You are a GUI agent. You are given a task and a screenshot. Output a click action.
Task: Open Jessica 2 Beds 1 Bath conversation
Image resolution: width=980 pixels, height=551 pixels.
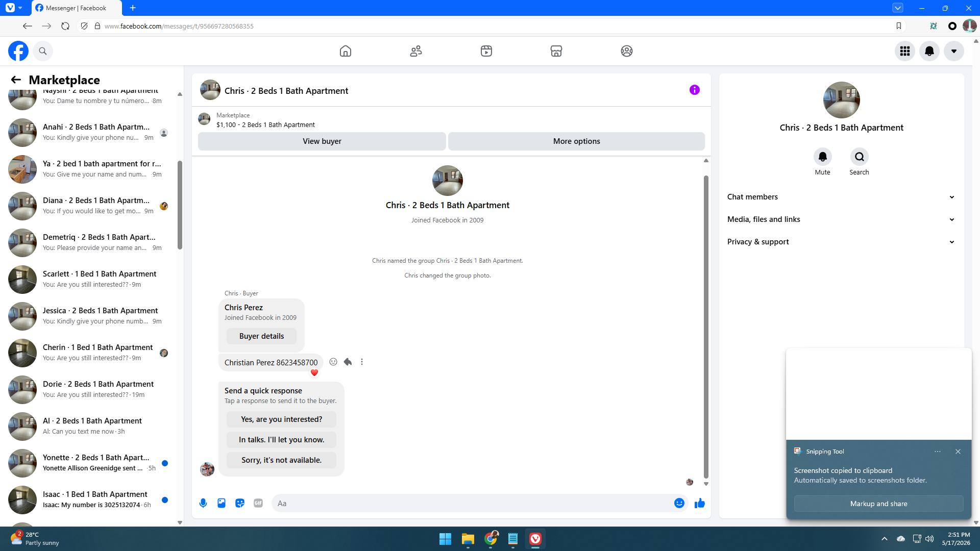pos(90,316)
